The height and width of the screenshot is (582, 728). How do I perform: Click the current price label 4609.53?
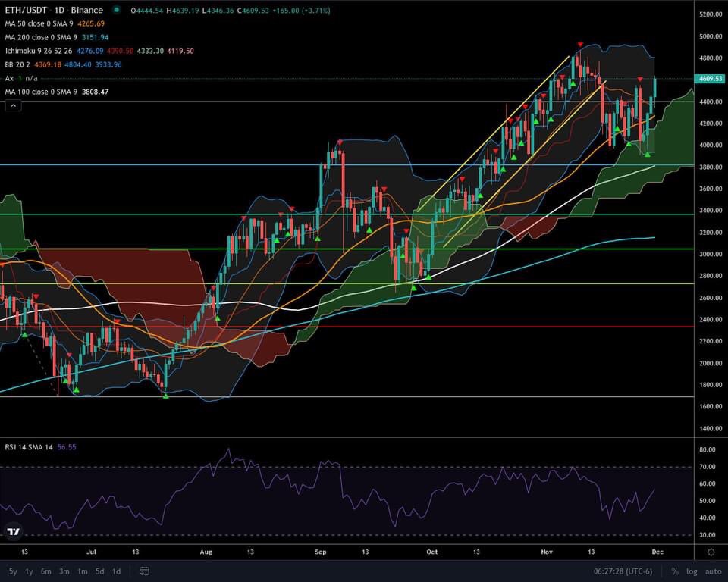click(x=711, y=79)
